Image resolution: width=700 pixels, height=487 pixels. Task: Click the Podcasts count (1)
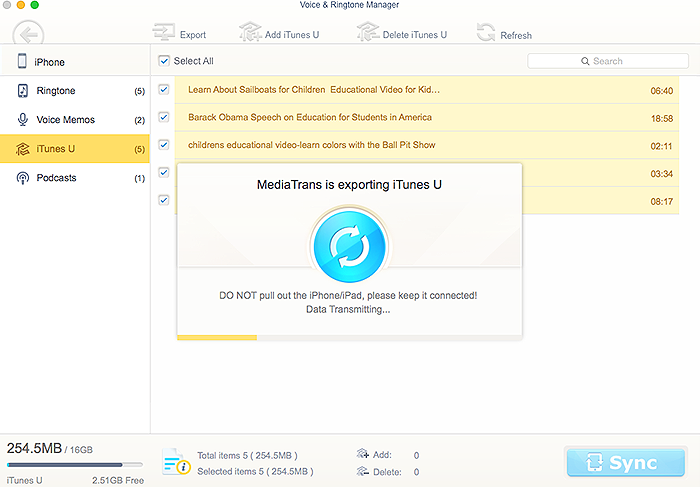tap(140, 179)
